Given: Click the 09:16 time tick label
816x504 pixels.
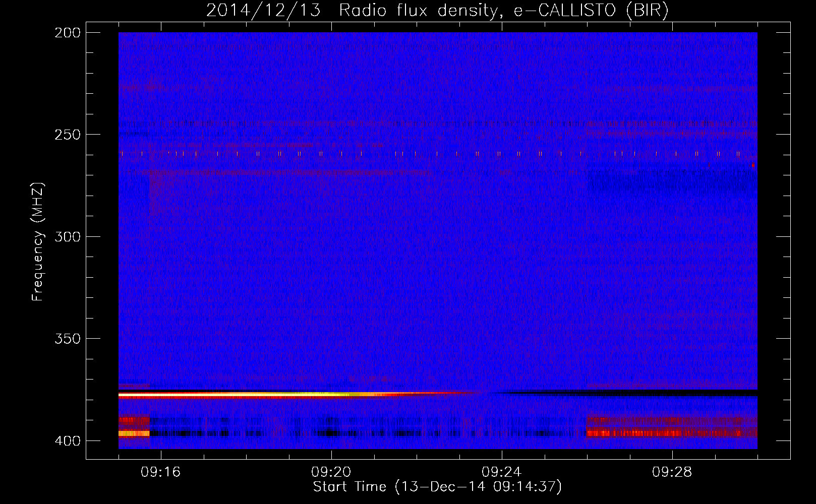Looking at the screenshot, I should [x=161, y=472].
